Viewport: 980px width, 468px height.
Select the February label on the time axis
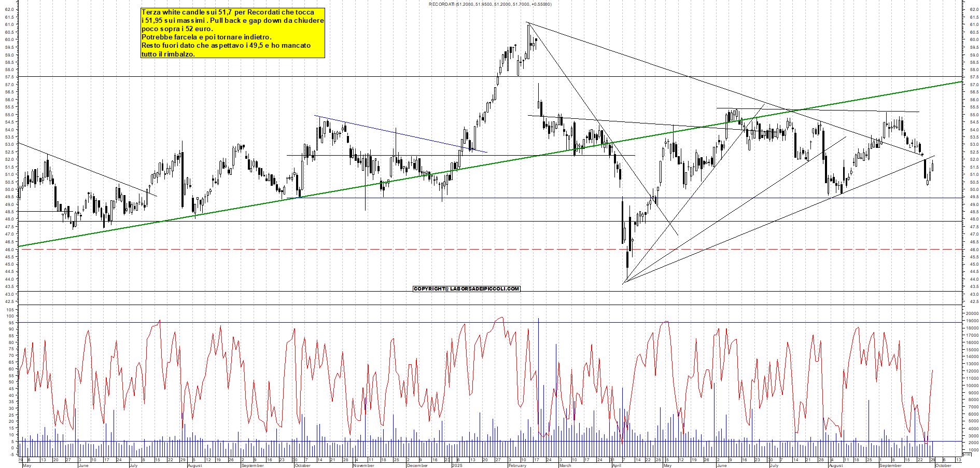click(517, 465)
